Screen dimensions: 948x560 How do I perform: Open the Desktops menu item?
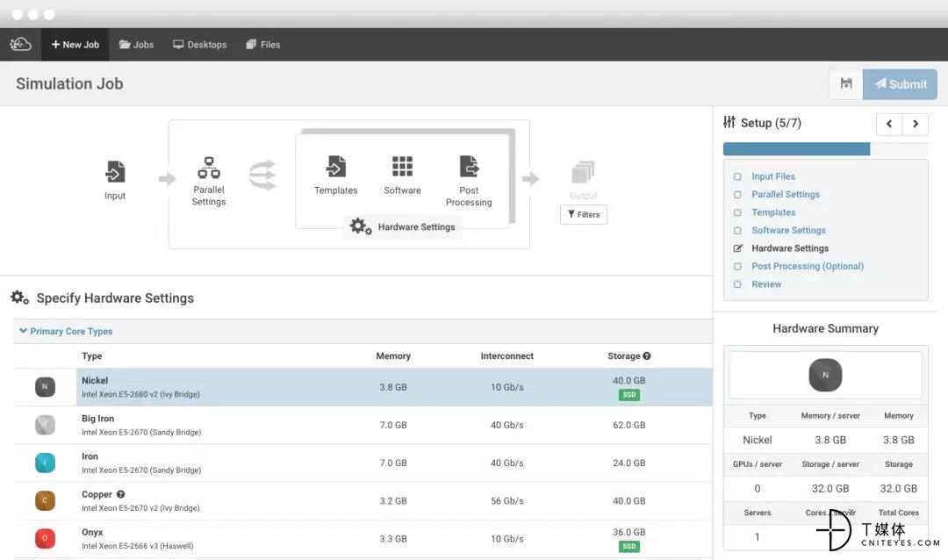(200, 45)
